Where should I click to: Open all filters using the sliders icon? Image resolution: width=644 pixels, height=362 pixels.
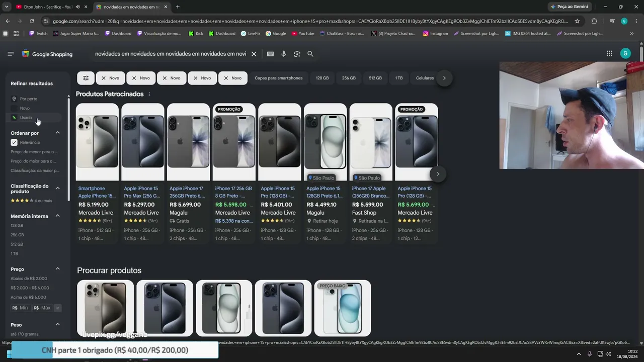pos(86,78)
